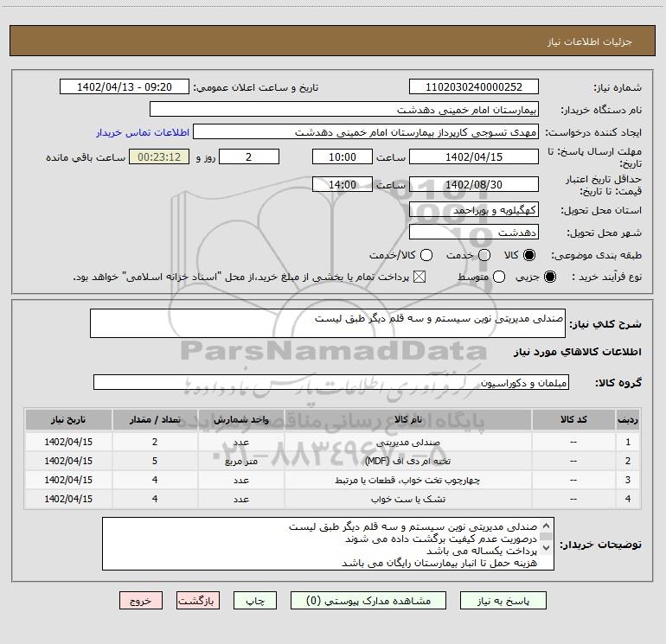Click the استان محل تحویل field
Image resolution: width=666 pixels, height=644 pixels.
click(x=474, y=209)
